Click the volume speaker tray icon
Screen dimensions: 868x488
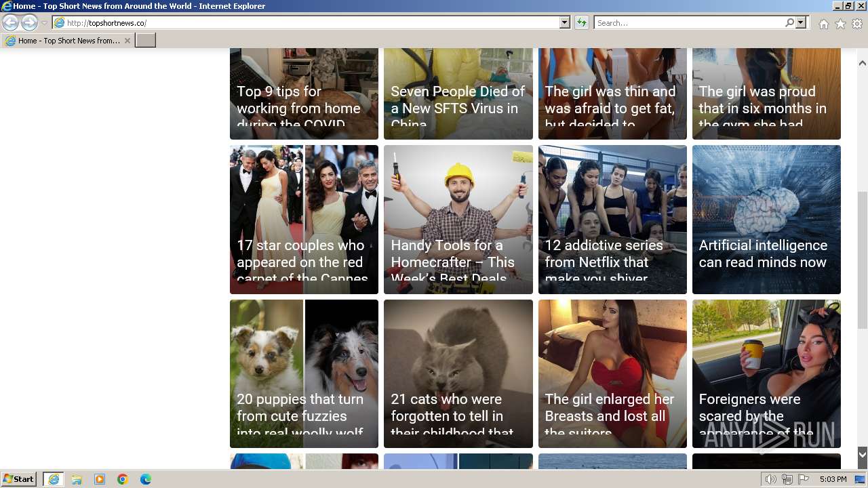(771, 479)
